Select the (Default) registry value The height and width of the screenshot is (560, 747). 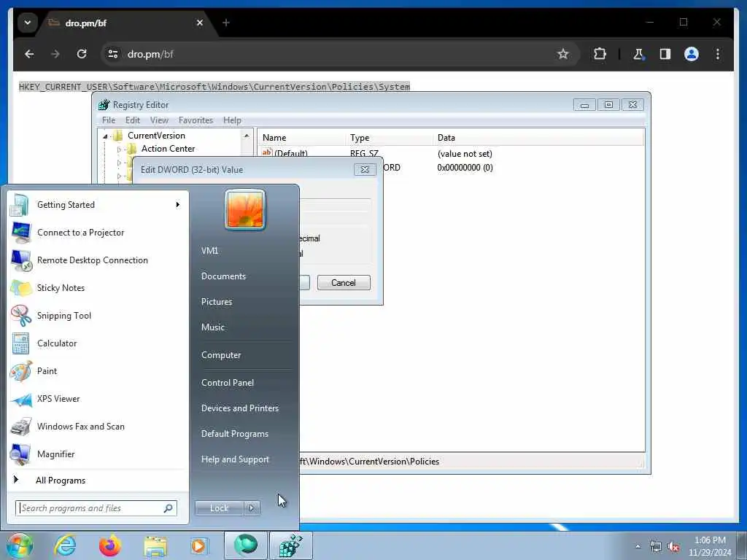pos(290,153)
